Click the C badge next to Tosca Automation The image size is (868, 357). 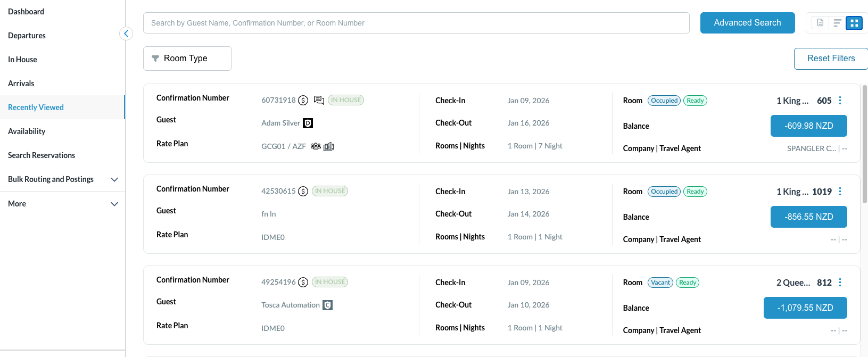pos(327,305)
